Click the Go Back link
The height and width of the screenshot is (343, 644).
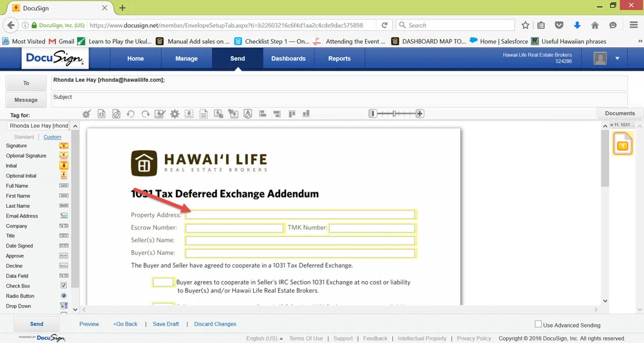pos(126,324)
